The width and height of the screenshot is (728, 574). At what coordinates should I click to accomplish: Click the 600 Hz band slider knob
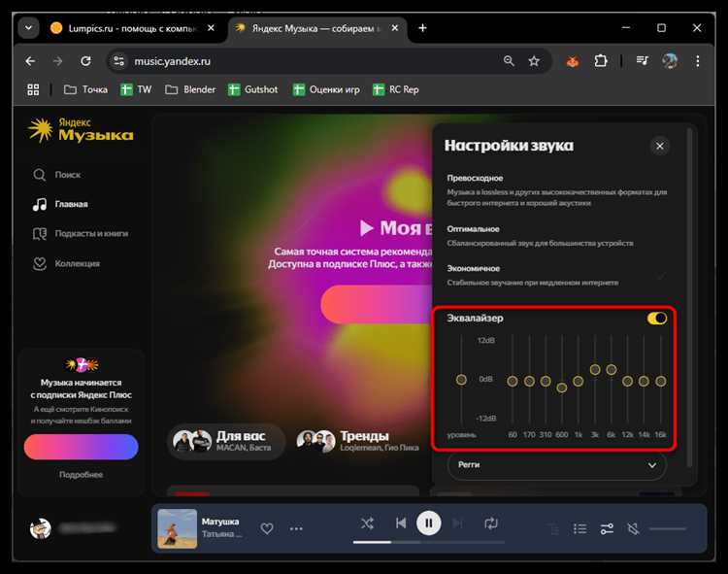click(x=562, y=388)
